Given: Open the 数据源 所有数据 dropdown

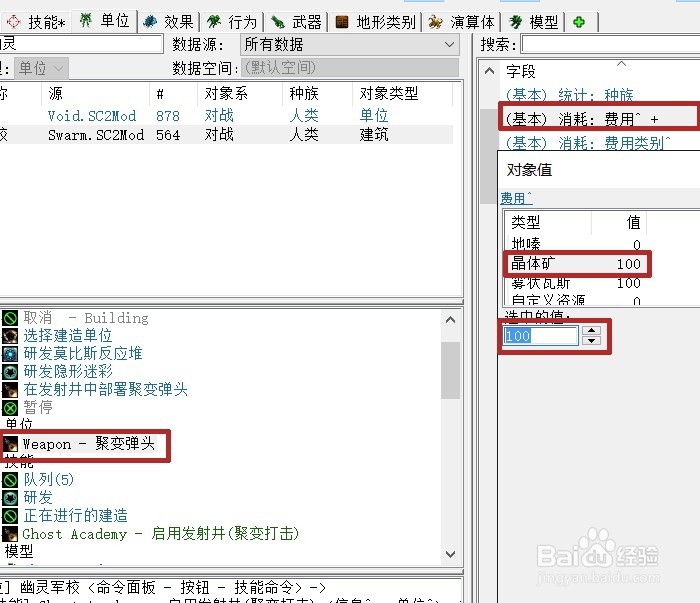Looking at the screenshot, I should [x=350, y=44].
